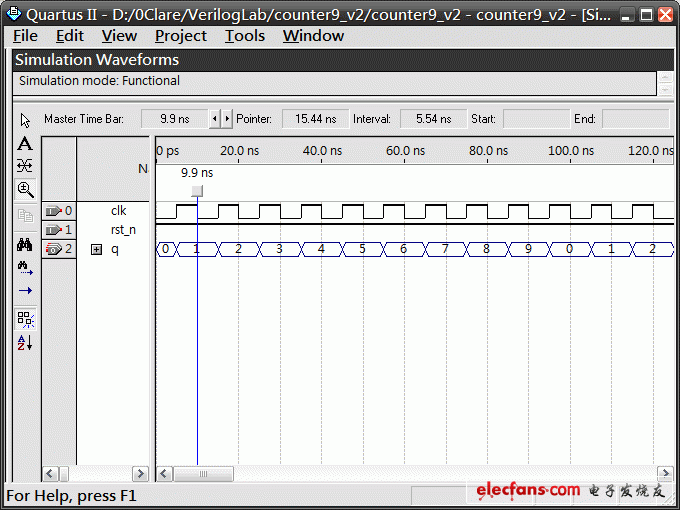Open the File menu
The height and width of the screenshot is (510, 680).
(25, 36)
